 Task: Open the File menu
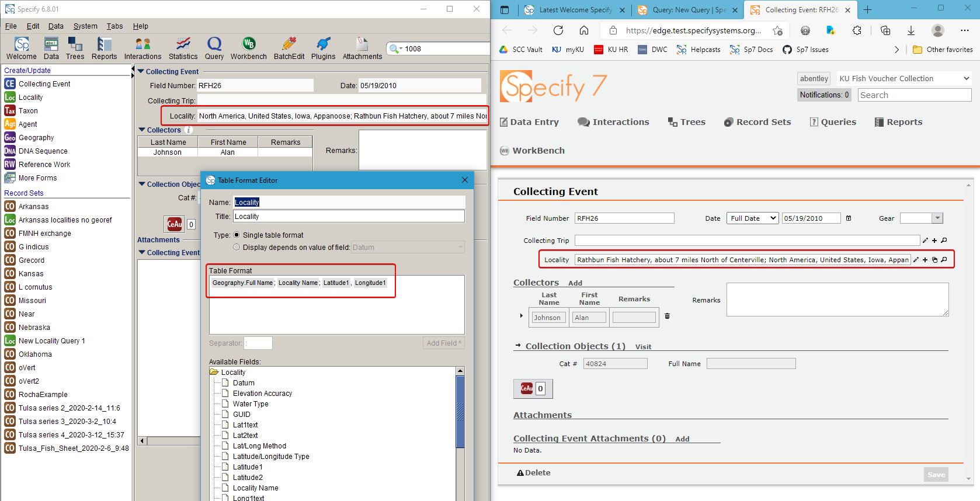[x=11, y=26]
